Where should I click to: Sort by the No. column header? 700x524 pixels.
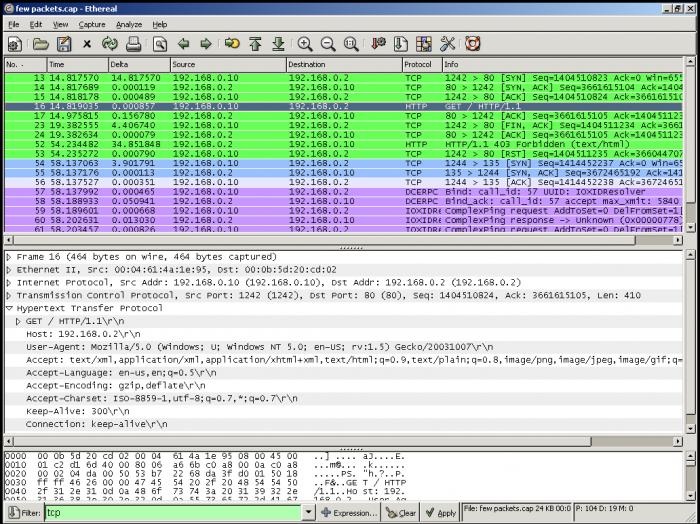point(25,65)
